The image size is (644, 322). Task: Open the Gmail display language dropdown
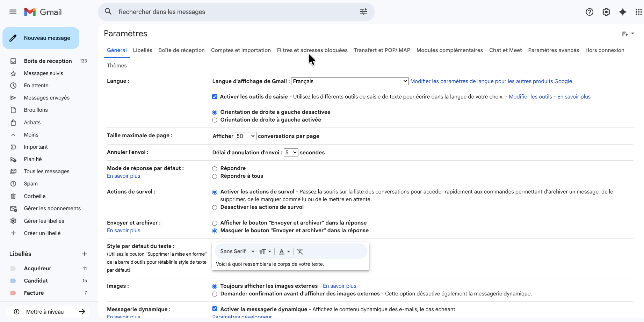tap(349, 81)
